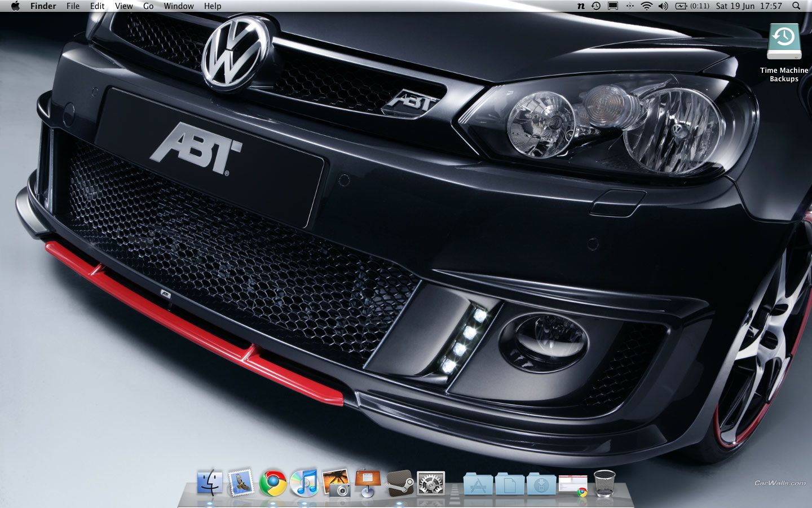Click the 'n' menu bar extra
This screenshot has height=508, width=812.
(x=581, y=6)
